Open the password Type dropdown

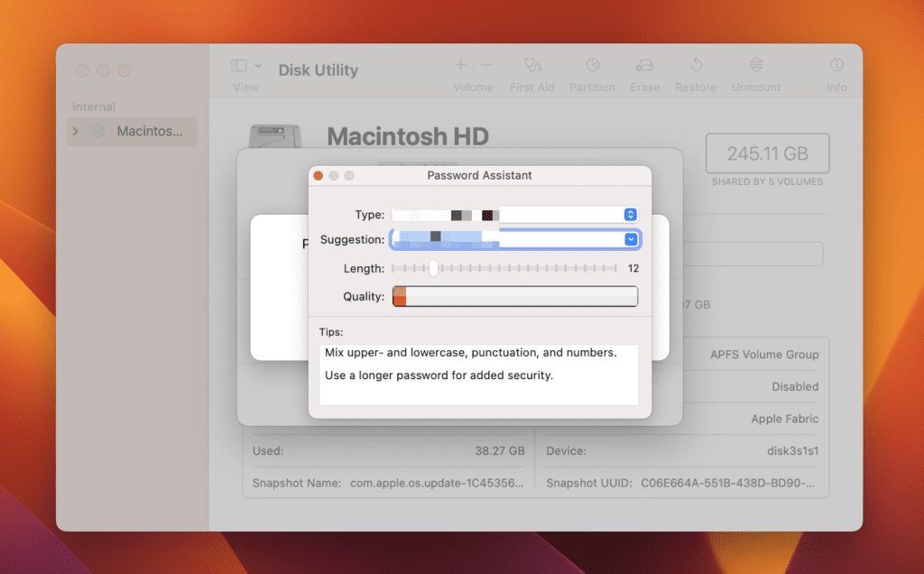[x=515, y=215]
